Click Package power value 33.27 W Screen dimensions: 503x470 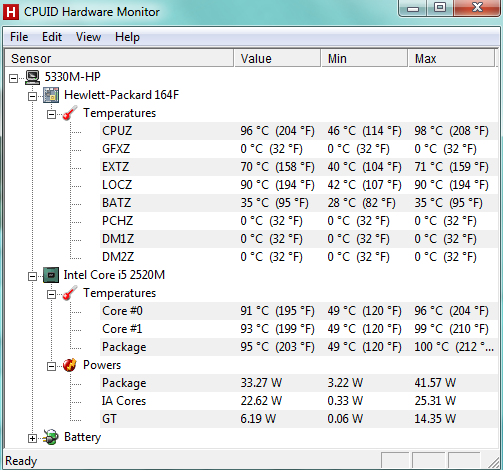pyautogui.click(x=261, y=383)
